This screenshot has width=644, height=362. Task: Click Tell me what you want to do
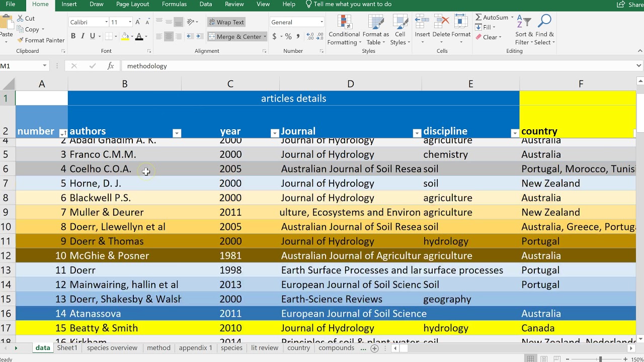pos(349,4)
